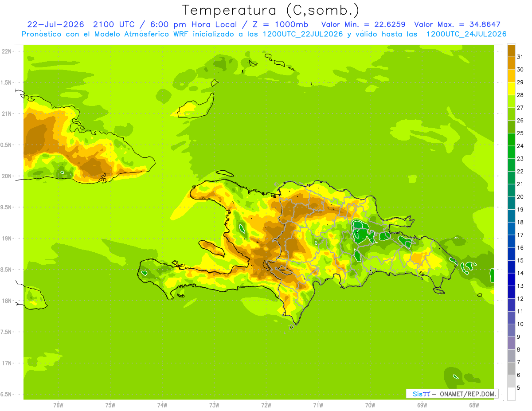Click the "68W" longitude axis label

click(x=474, y=405)
